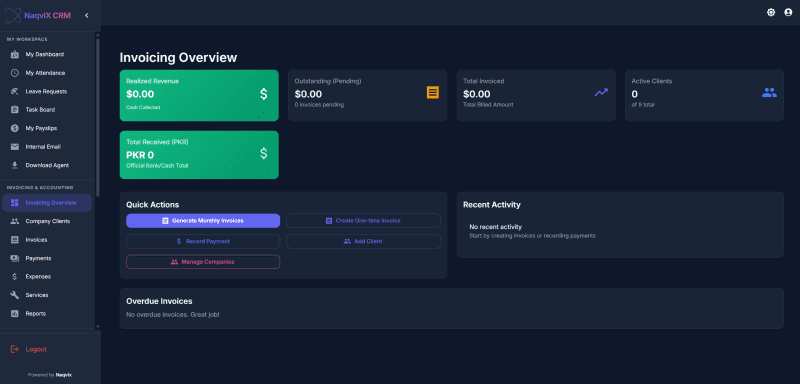This screenshot has height=384, width=800.
Task: Click the Logout door icon
Action: (x=15, y=349)
